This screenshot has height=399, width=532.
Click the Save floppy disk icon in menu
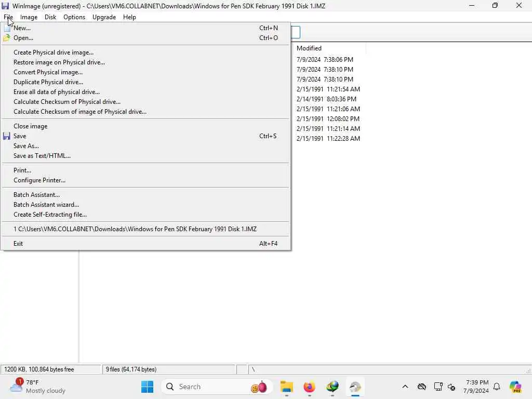(x=6, y=136)
